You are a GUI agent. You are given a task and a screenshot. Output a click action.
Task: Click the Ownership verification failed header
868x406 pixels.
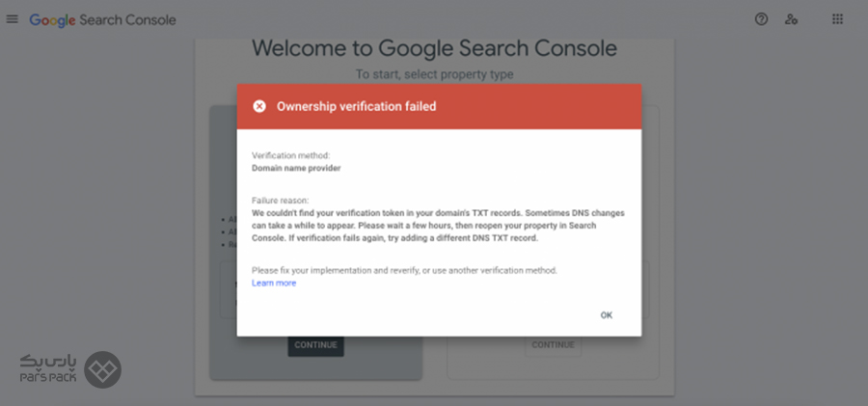pyautogui.click(x=357, y=106)
